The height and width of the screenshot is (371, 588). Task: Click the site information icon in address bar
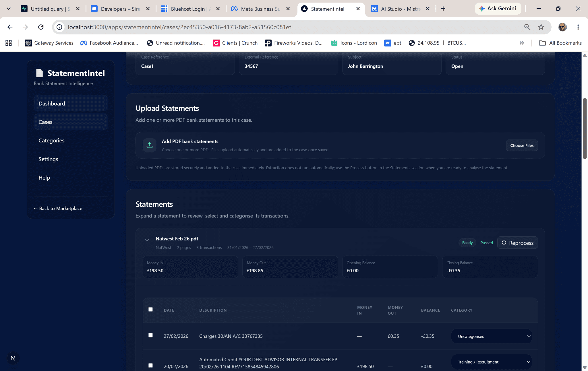pos(59,27)
